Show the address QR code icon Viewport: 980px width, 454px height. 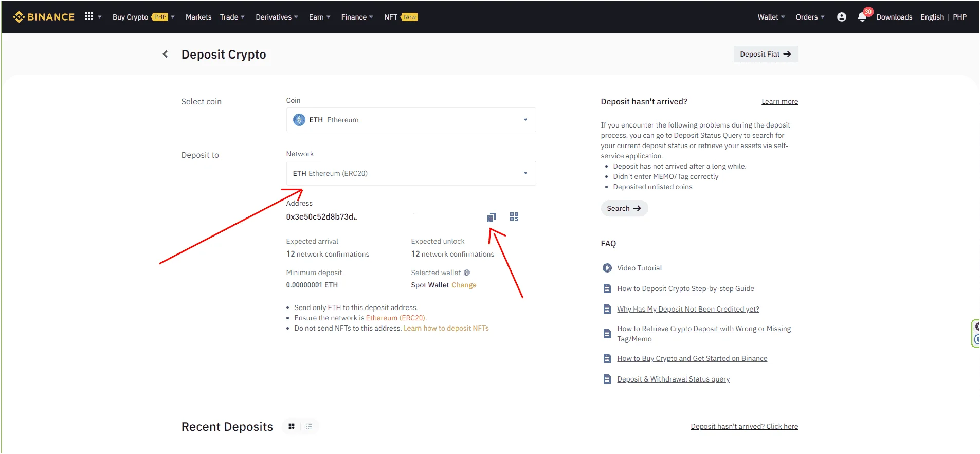pyautogui.click(x=514, y=216)
